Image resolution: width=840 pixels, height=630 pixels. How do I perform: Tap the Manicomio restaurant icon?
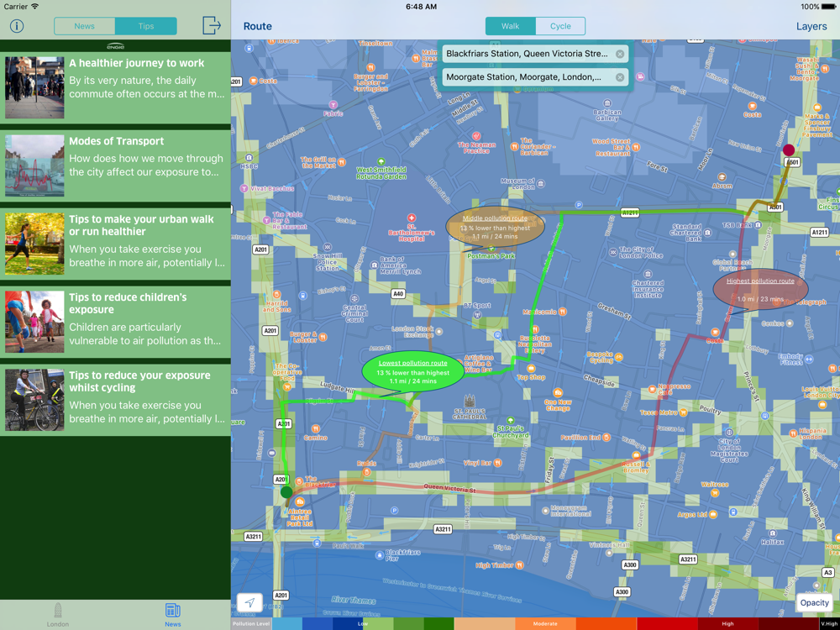562,312
